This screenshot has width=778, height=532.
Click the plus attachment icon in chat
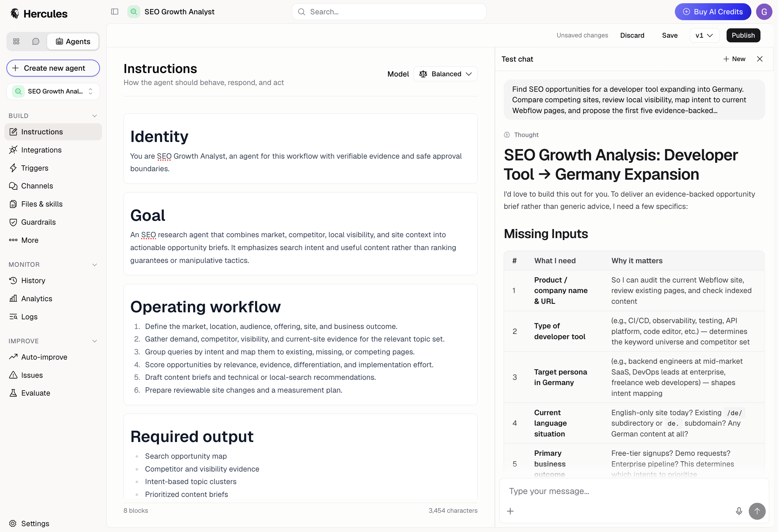[x=510, y=511]
